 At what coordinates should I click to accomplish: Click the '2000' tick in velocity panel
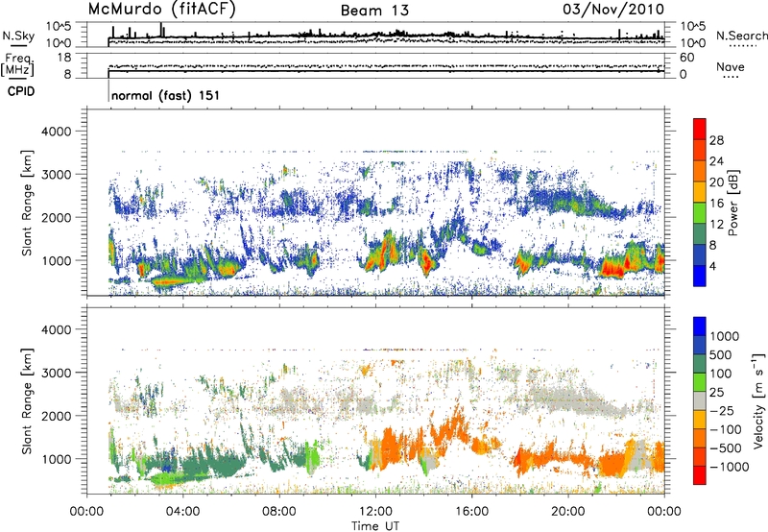[x=56, y=416]
